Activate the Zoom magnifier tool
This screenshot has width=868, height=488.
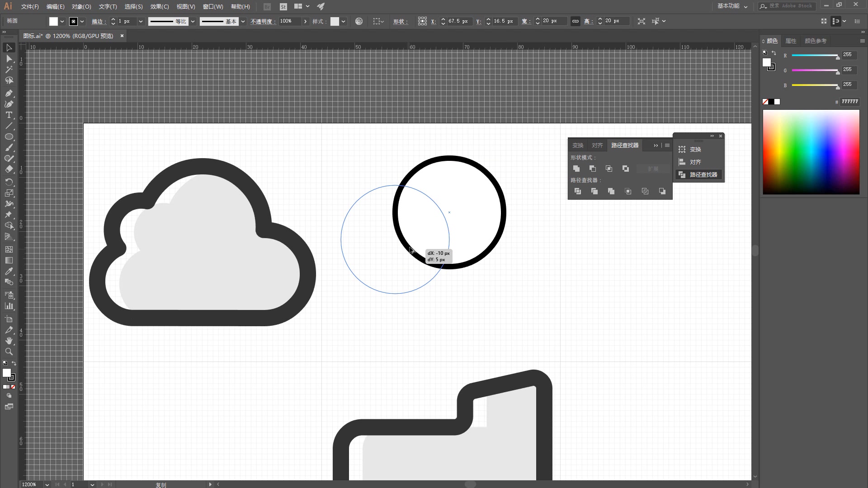coord(9,352)
